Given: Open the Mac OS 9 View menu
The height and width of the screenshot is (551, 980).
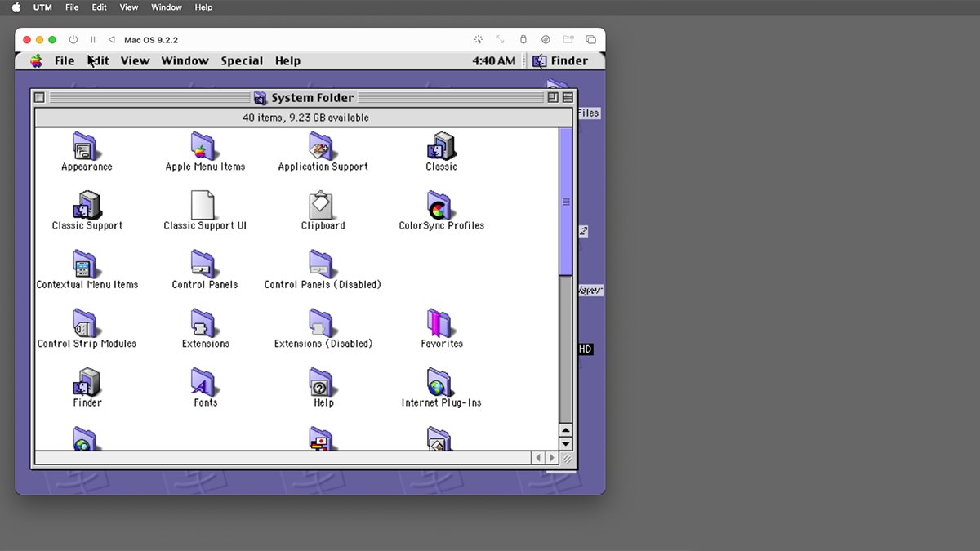Looking at the screenshot, I should [135, 60].
